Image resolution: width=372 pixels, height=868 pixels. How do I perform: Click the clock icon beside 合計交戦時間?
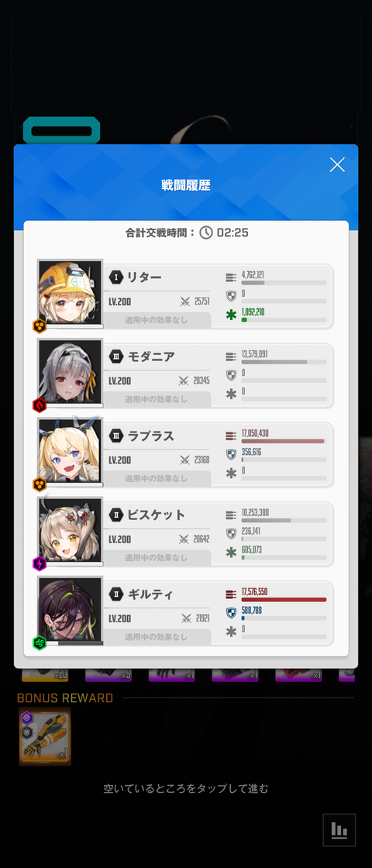pyautogui.click(x=206, y=232)
